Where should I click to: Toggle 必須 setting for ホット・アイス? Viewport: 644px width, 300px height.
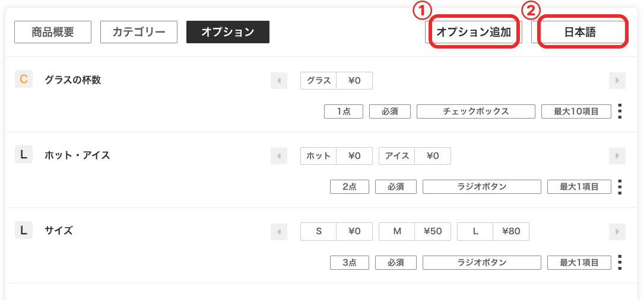coord(396,187)
